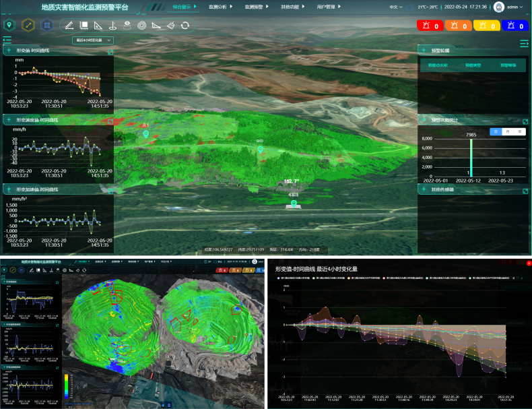Choose the concentric circles target tool
The width and height of the screenshot is (532, 409).
point(141,26)
